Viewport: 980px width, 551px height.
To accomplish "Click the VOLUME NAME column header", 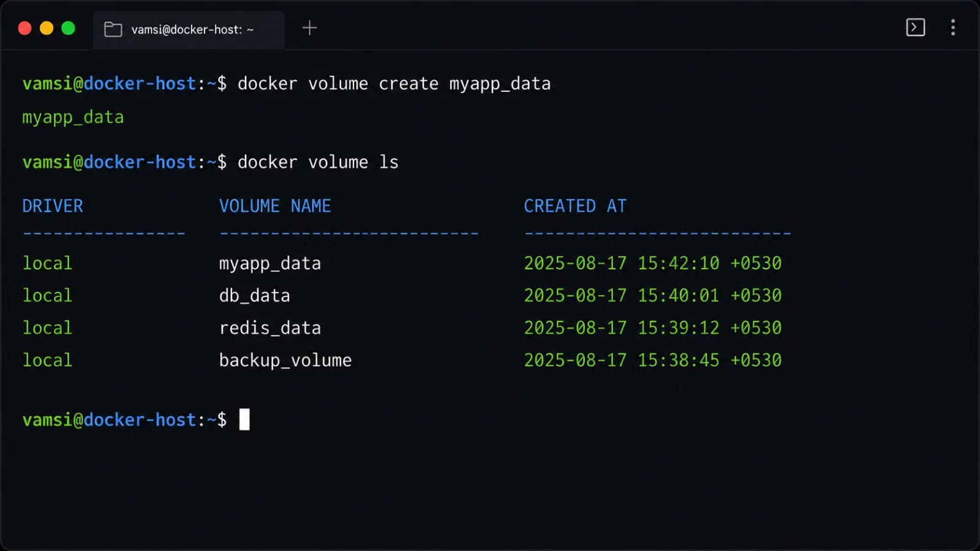I will pos(275,206).
